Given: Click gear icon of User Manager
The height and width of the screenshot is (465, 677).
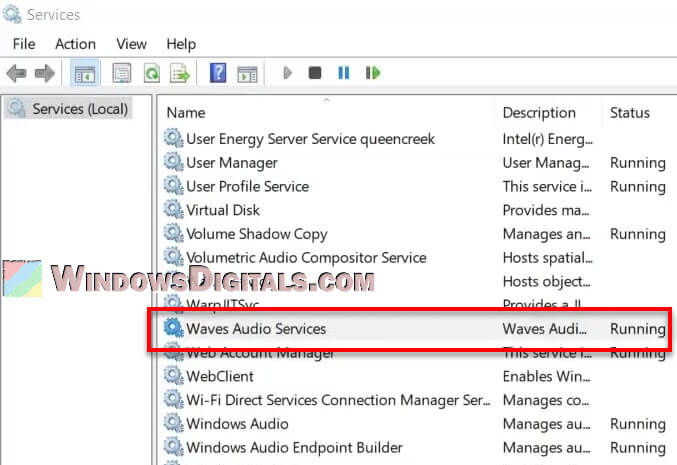Looking at the screenshot, I should (174, 162).
